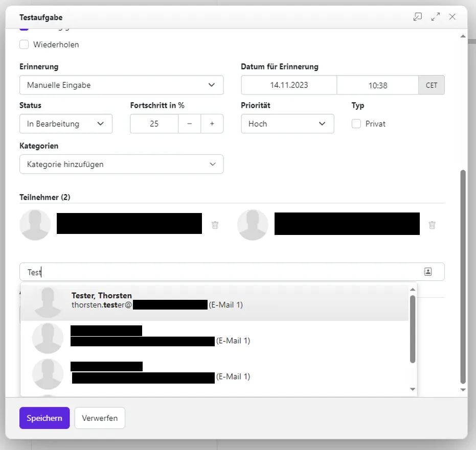Increase progress with the plus button
This screenshot has width=476, height=450.
212,124
